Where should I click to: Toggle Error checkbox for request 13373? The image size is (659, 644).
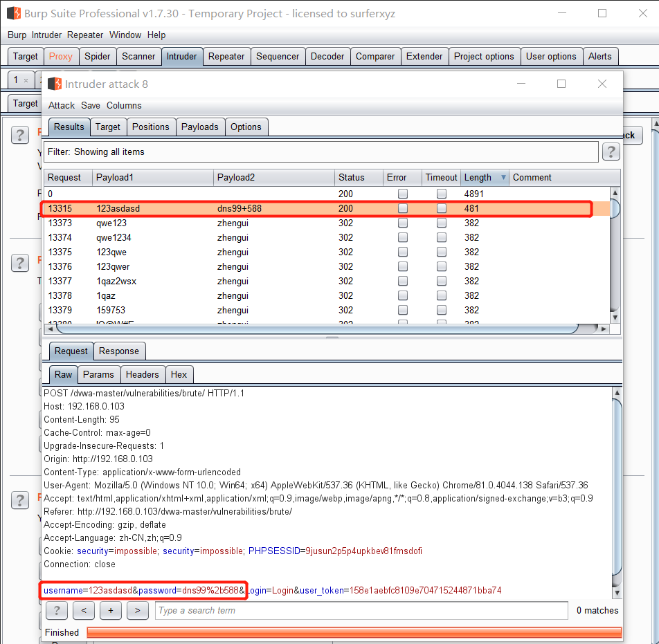pyautogui.click(x=403, y=223)
